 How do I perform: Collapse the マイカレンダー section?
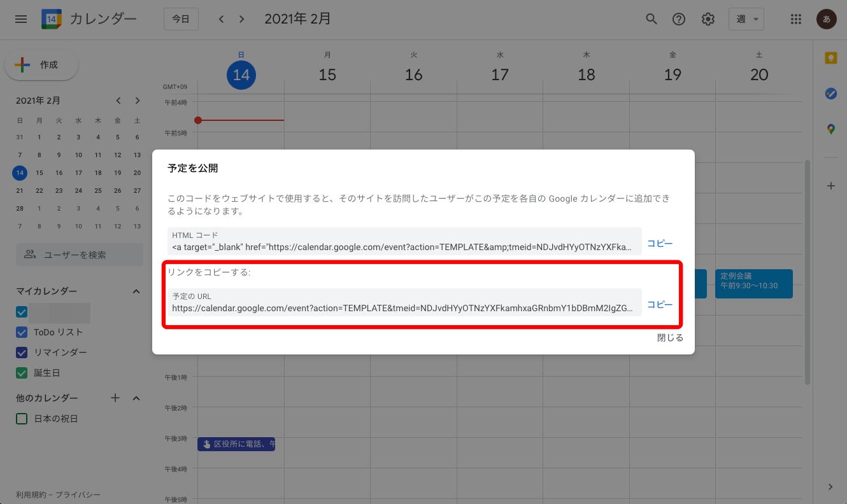[x=136, y=291]
